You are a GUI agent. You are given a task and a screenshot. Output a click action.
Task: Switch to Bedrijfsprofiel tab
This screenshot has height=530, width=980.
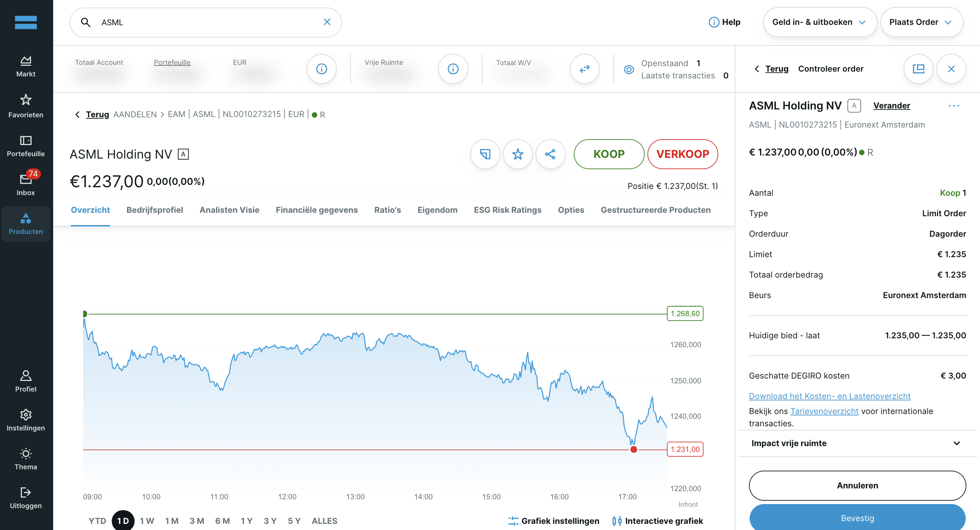[x=154, y=210]
